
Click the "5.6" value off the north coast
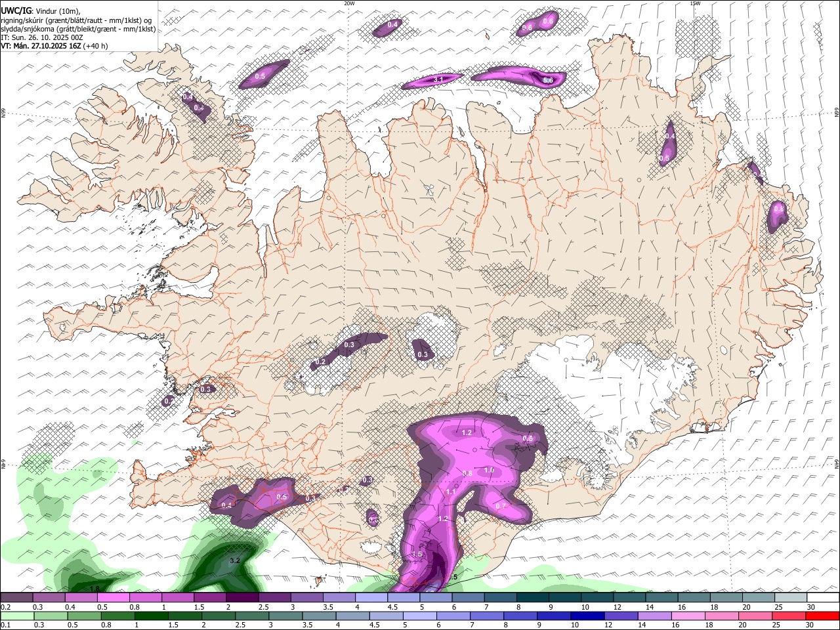point(549,80)
